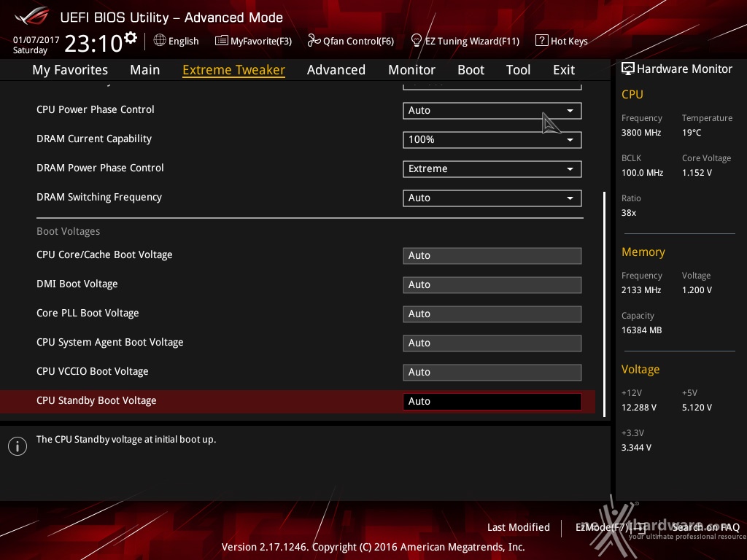Click the CPU frequency value 3800 MHz
The image size is (747, 560).
[x=641, y=133]
